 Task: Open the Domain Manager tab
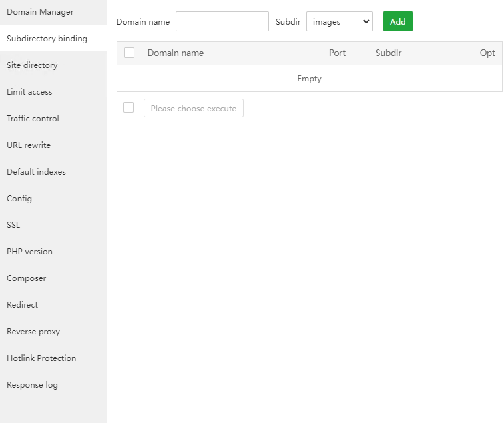tap(40, 12)
